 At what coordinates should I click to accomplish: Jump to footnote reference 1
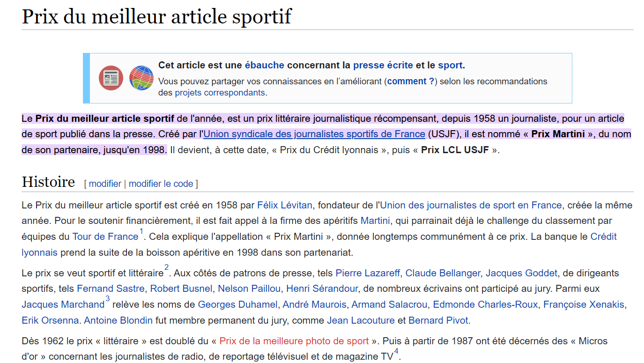[x=141, y=231]
